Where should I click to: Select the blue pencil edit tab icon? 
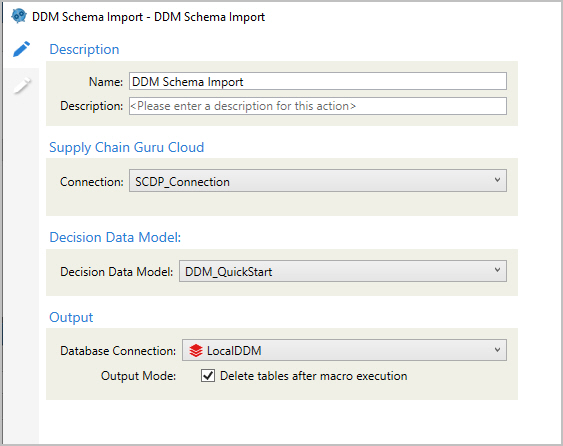coord(22,49)
